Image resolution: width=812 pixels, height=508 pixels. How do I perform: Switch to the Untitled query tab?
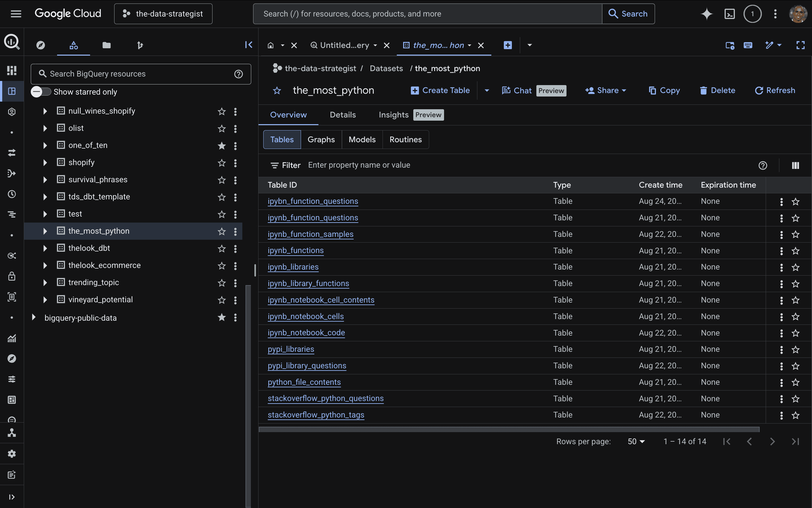[x=344, y=45]
